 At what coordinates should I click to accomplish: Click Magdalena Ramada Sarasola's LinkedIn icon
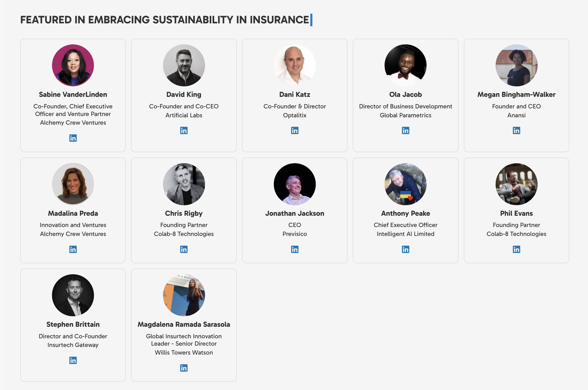pyautogui.click(x=184, y=368)
